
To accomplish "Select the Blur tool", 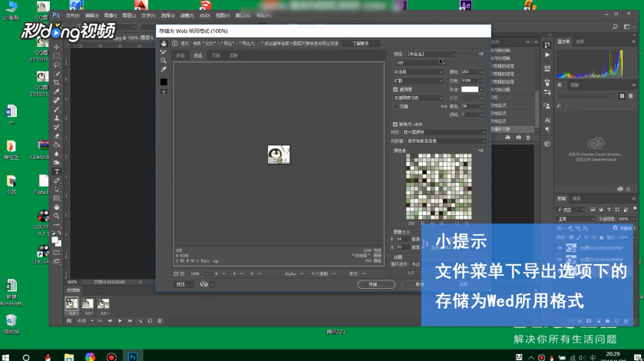I will pos(57,154).
